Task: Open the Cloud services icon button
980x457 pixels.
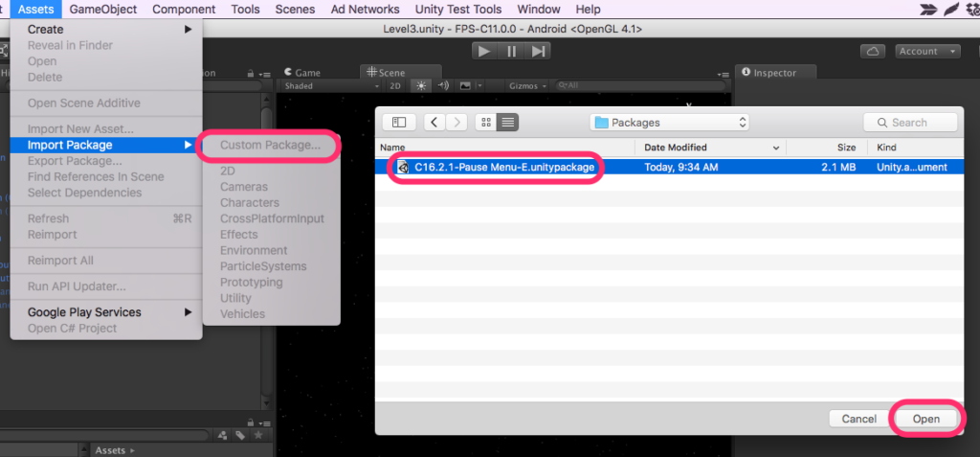Action: (x=874, y=52)
